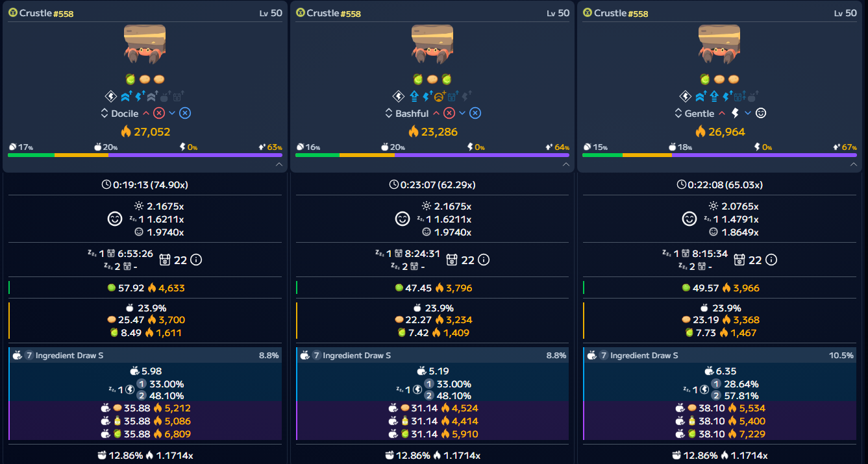This screenshot has width=868, height=464.
Task: Click the clock icon beside 0:19:13
Action: coord(106,185)
